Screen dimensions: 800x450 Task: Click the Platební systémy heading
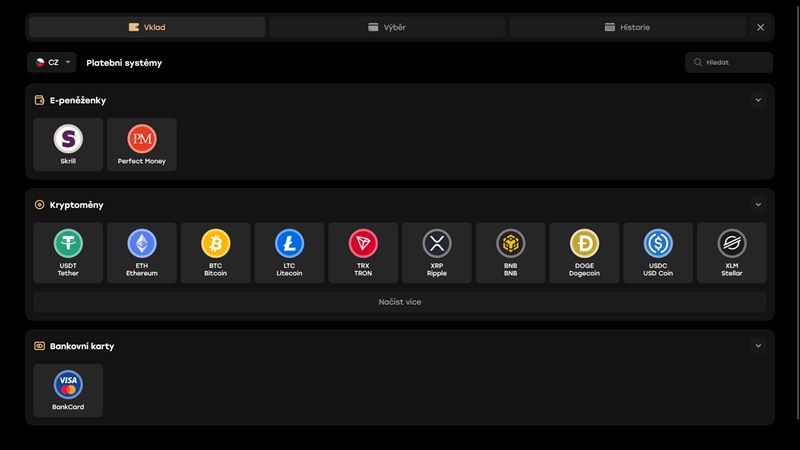click(x=124, y=63)
